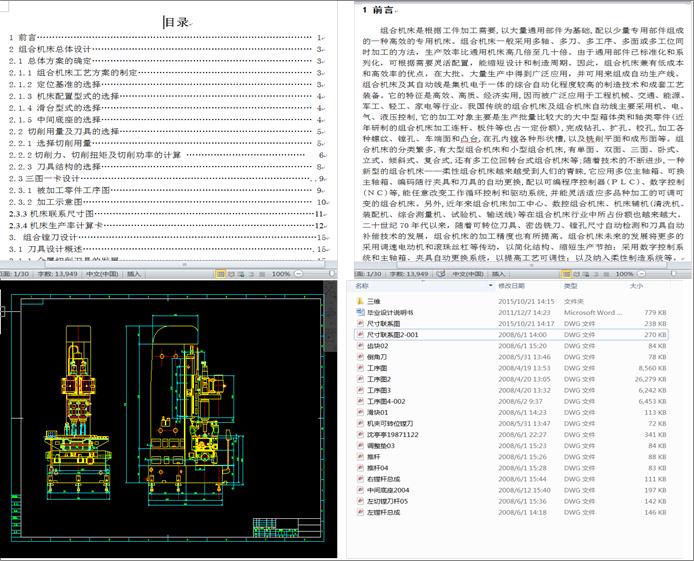Switch to Outline view in the contents Word window
This screenshot has width=694, height=561.
(252, 274)
